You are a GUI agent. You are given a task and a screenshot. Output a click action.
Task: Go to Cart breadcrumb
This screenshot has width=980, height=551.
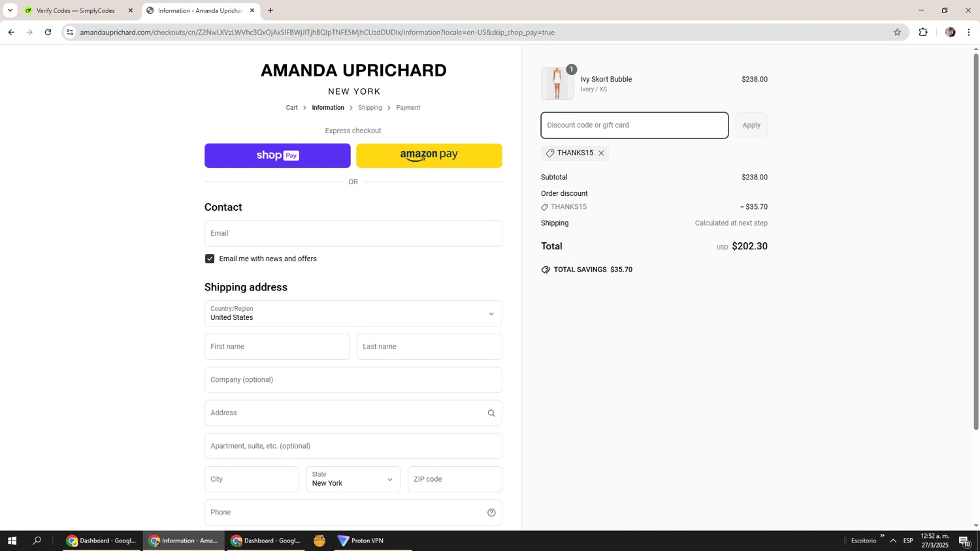coord(292,108)
